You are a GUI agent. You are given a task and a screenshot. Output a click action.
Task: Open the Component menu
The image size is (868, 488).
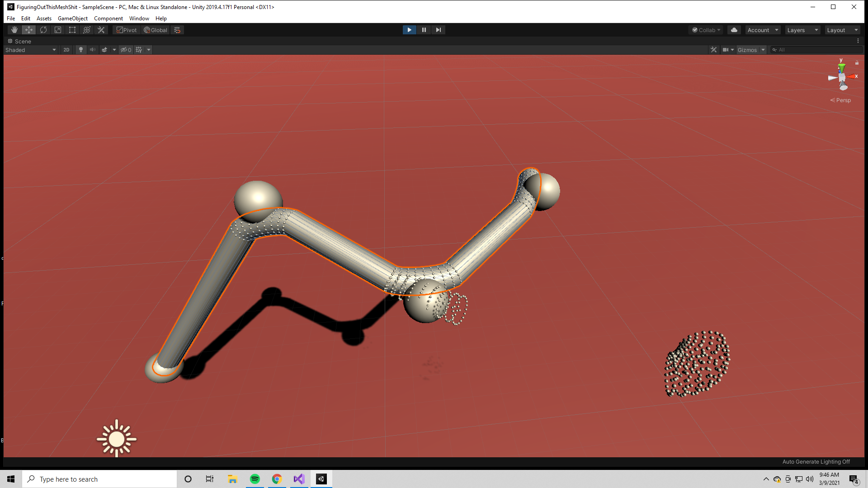point(108,19)
